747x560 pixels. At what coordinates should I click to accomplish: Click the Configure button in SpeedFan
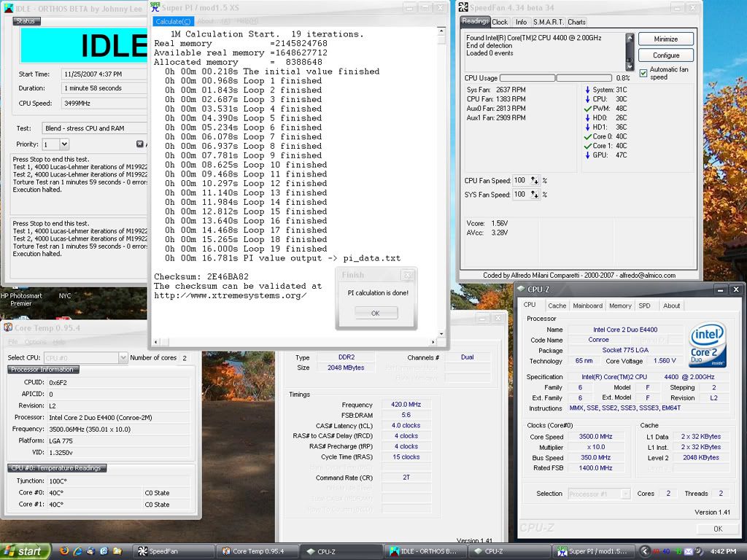(x=665, y=55)
